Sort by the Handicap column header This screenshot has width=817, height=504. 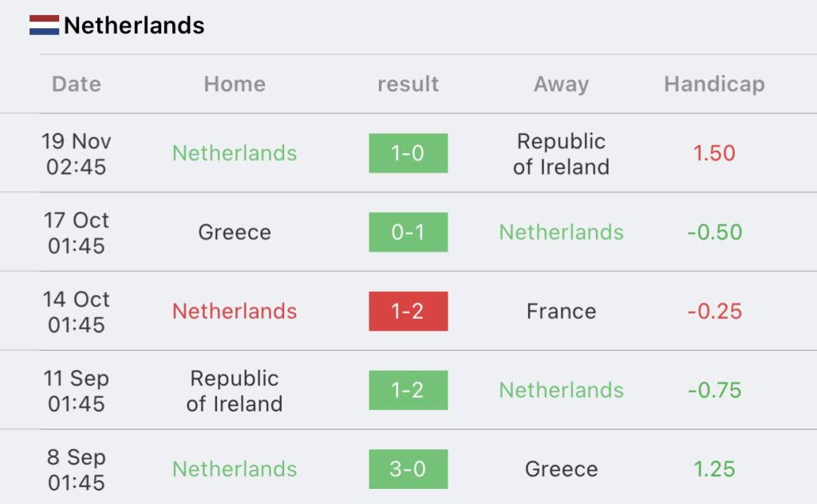point(714,84)
